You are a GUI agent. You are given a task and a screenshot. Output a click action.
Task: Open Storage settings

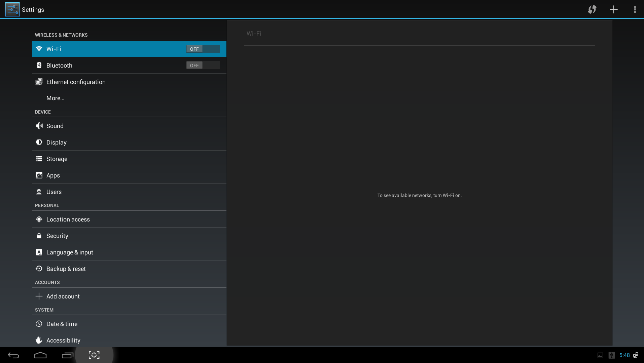pos(129,159)
